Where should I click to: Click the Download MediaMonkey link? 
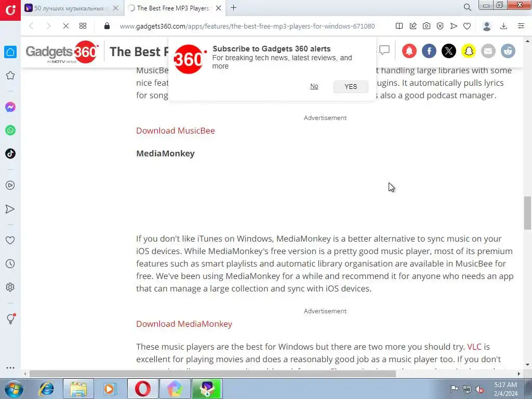[184, 324]
